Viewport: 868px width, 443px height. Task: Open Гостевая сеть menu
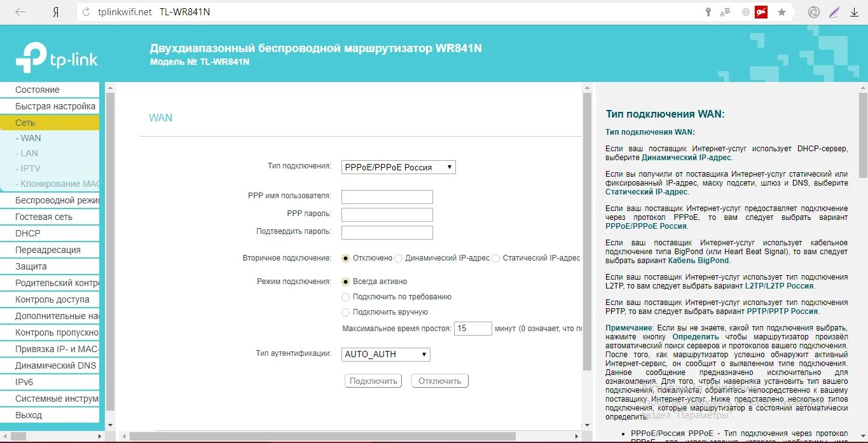(x=50, y=217)
